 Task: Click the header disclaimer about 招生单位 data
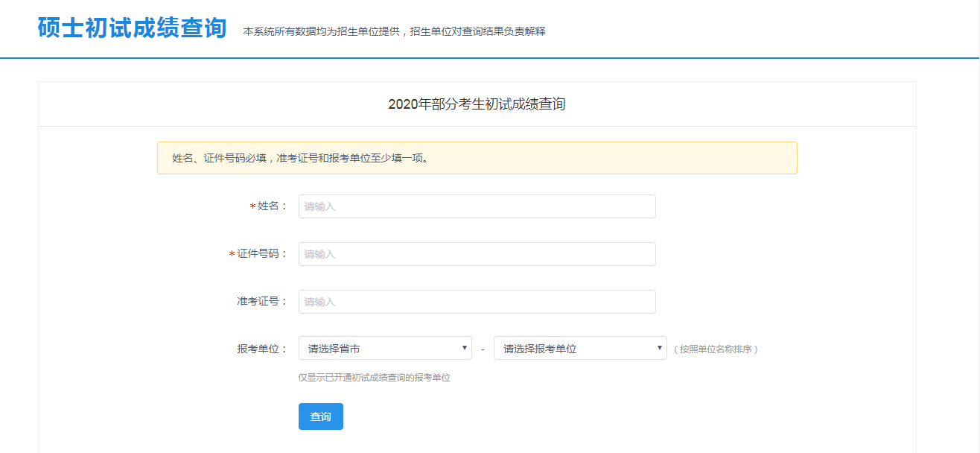394,31
